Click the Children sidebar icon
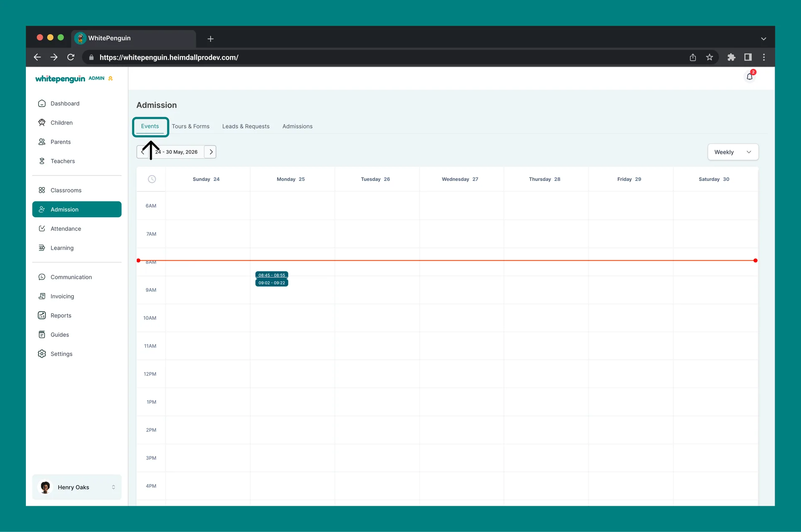This screenshot has width=801, height=532. (x=42, y=123)
